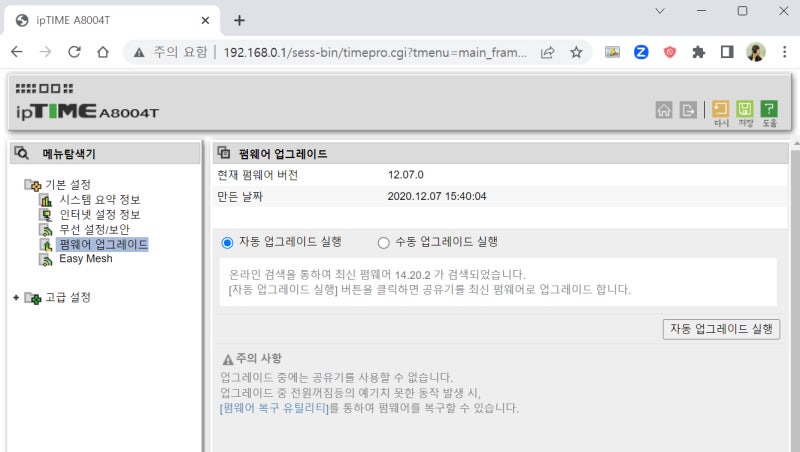Open the Chrome profile avatar

(756, 52)
